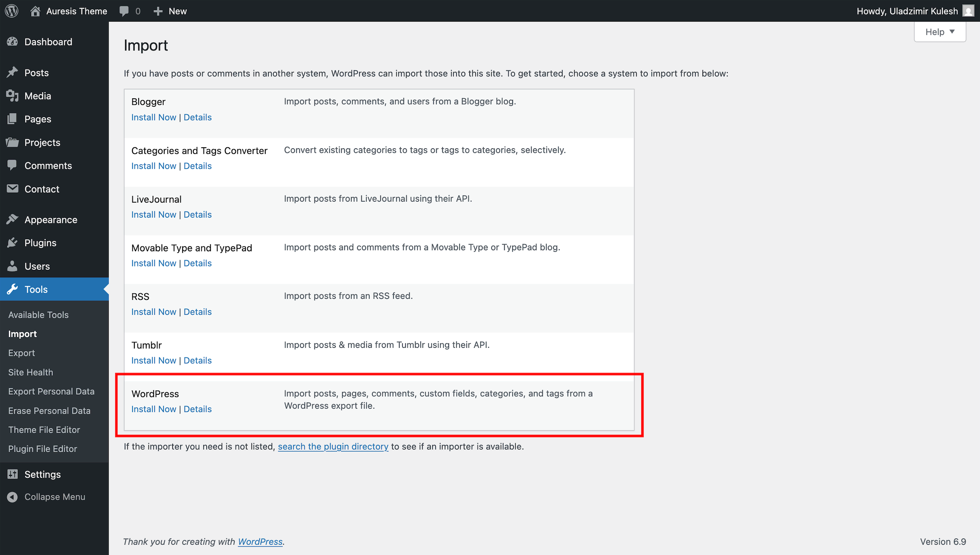Open Media via its sidebar icon
The width and height of the screenshot is (980, 555).
tap(13, 96)
